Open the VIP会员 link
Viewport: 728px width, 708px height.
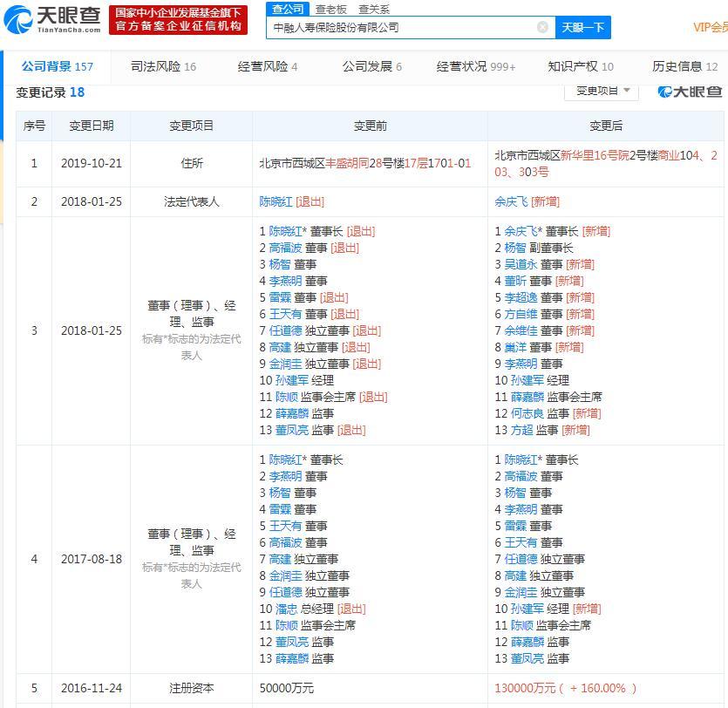tap(711, 27)
